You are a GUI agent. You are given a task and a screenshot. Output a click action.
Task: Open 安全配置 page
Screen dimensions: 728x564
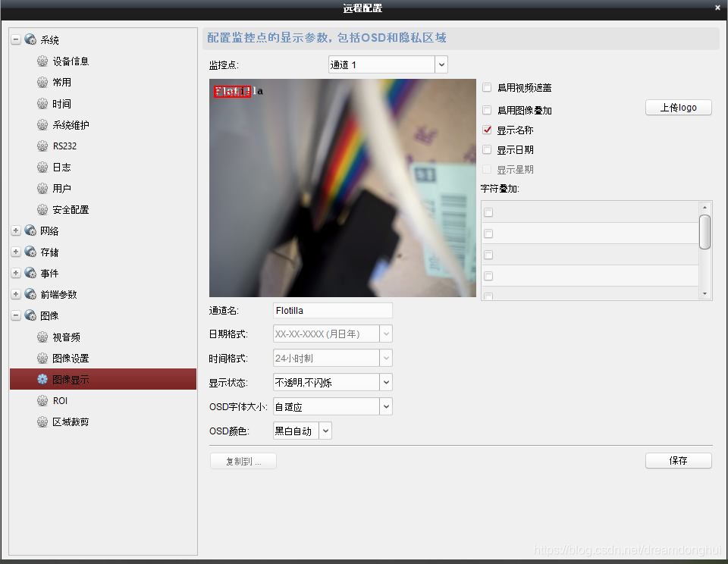71,210
